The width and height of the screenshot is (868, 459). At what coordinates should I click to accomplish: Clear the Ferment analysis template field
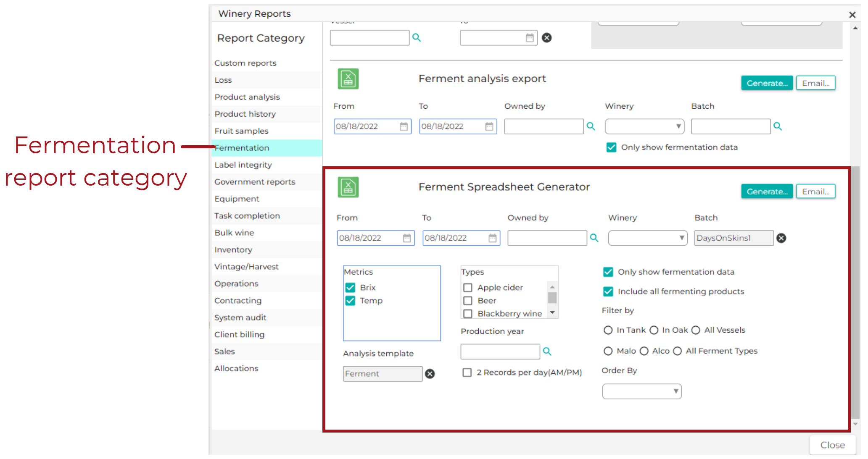click(430, 374)
